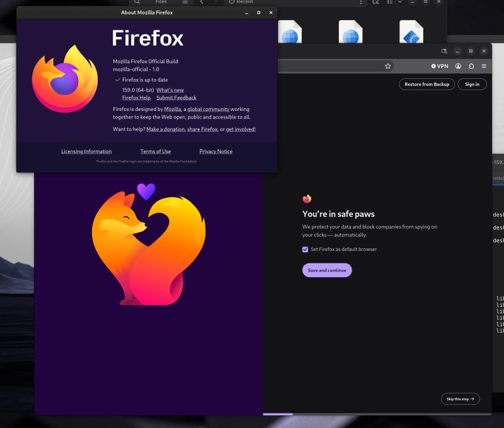Toggle list view in the Files window
Viewport: 504px width, 428px height.
click(389, 2)
